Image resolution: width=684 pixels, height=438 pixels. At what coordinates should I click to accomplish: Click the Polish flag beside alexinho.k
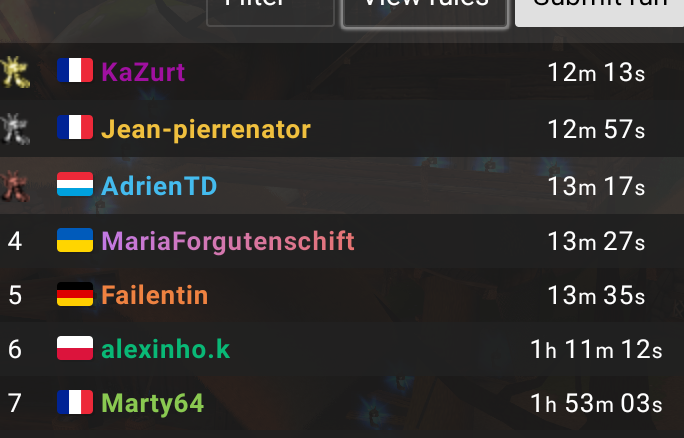click(x=75, y=348)
